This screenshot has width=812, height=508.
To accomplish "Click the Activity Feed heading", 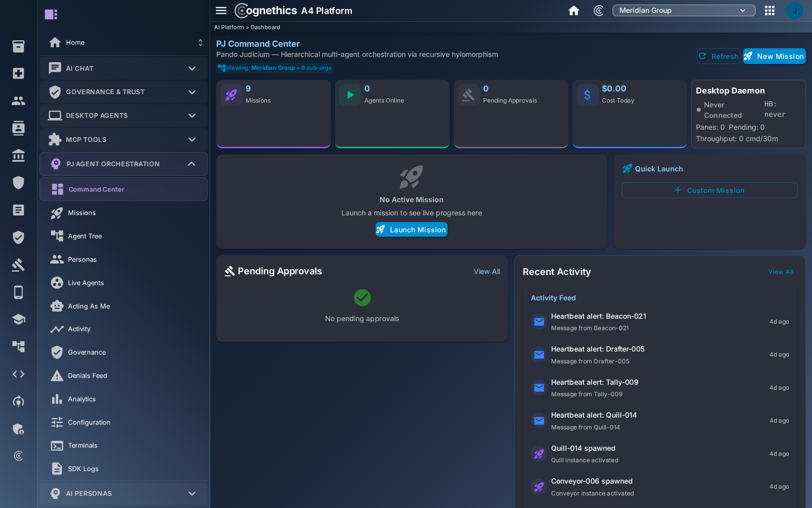I will click(x=553, y=298).
